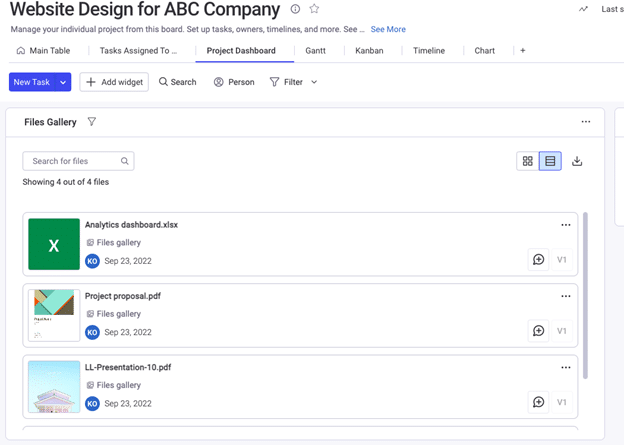Click the Add widget button
624x445 pixels.
[x=114, y=82]
